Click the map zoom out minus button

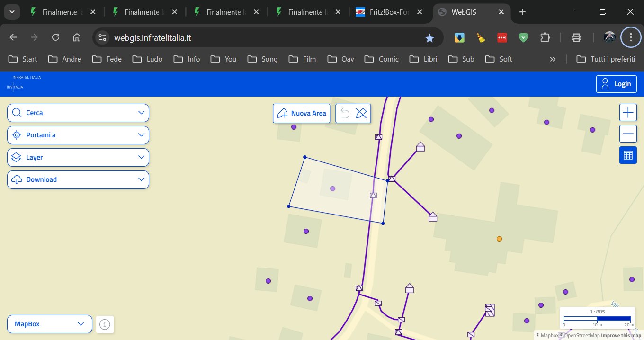[628, 134]
